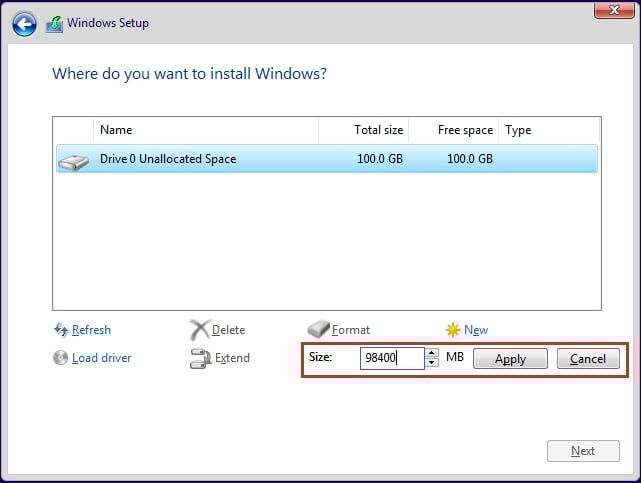Click the Format drive icon
The image size is (641, 483).
pos(318,329)
